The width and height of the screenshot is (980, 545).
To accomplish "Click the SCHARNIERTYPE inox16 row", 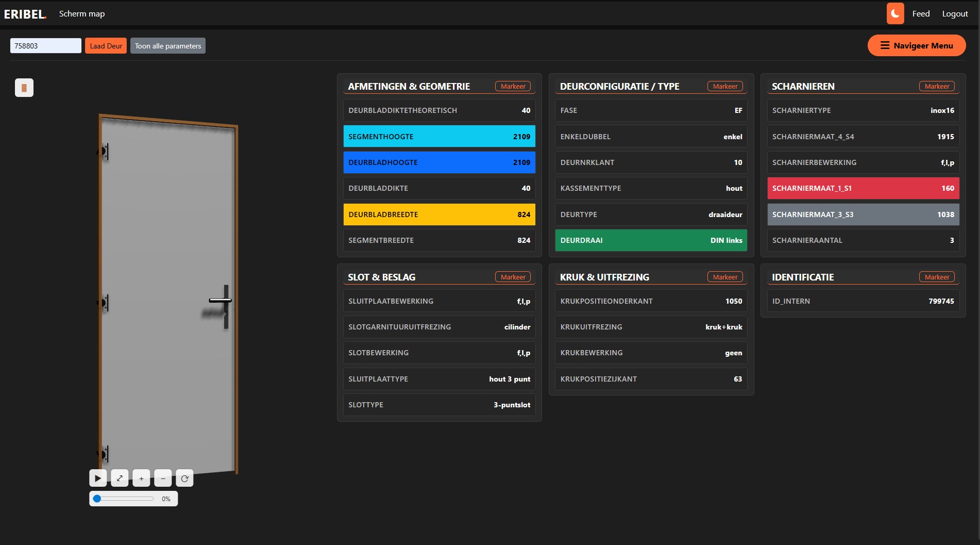I will point(863,110).
